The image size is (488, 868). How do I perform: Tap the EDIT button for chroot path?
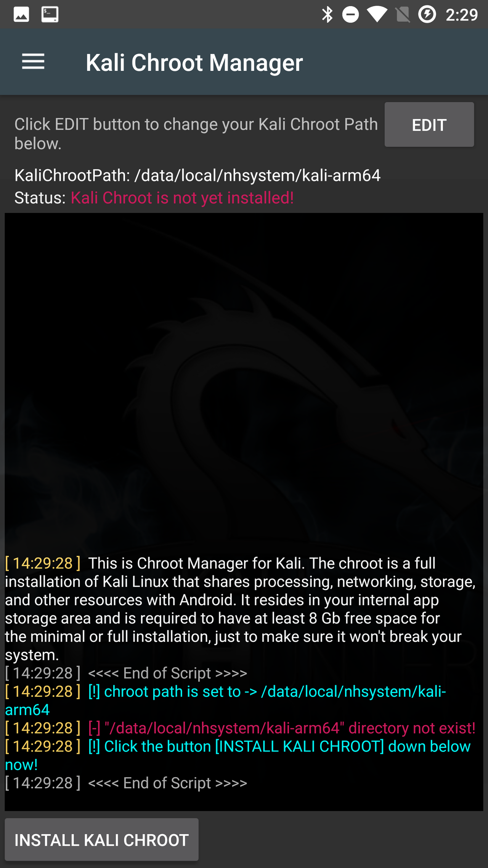tap(429, 125)
